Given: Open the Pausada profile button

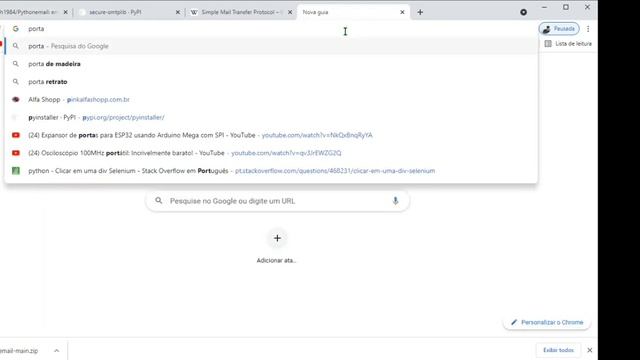Looking at the screenshot, I should click(x=559, y=29).
